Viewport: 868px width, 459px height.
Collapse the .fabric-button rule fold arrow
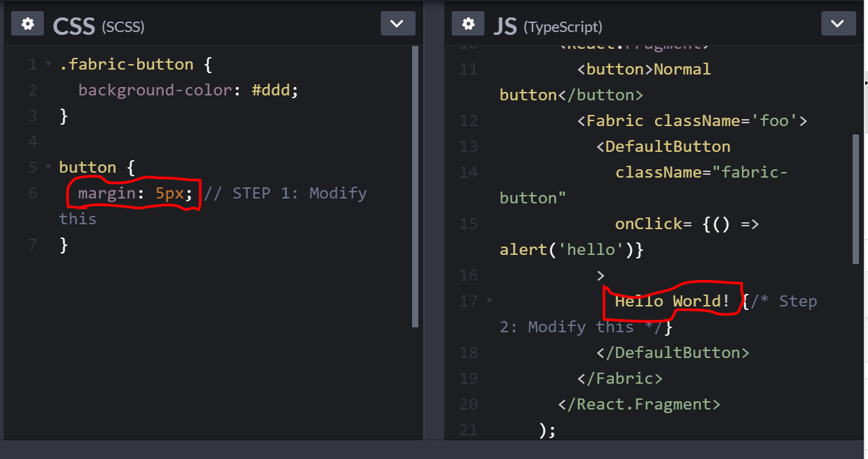[48, 63]
